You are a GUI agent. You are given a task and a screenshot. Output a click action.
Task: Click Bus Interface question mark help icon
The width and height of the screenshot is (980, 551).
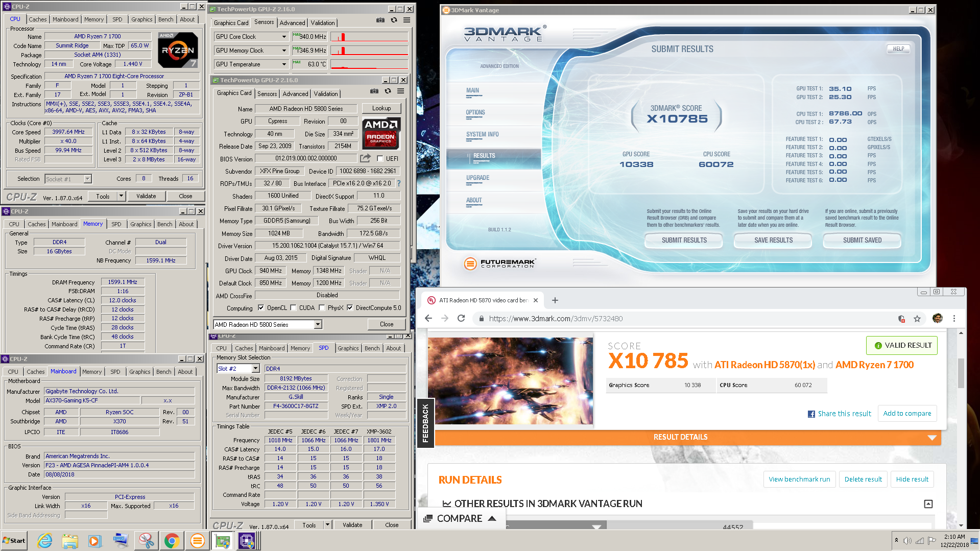click(399, 183)
